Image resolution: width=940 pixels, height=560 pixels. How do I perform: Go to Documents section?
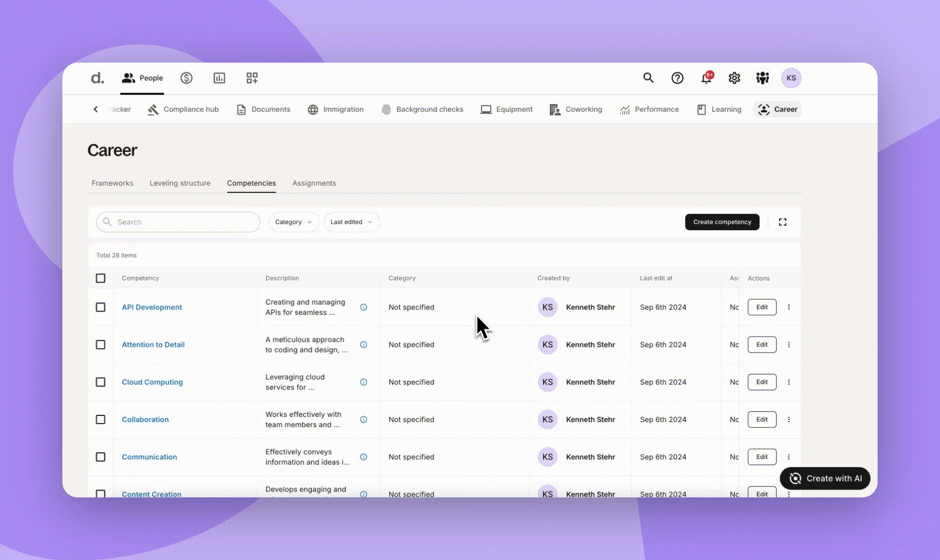click(263, 109)
